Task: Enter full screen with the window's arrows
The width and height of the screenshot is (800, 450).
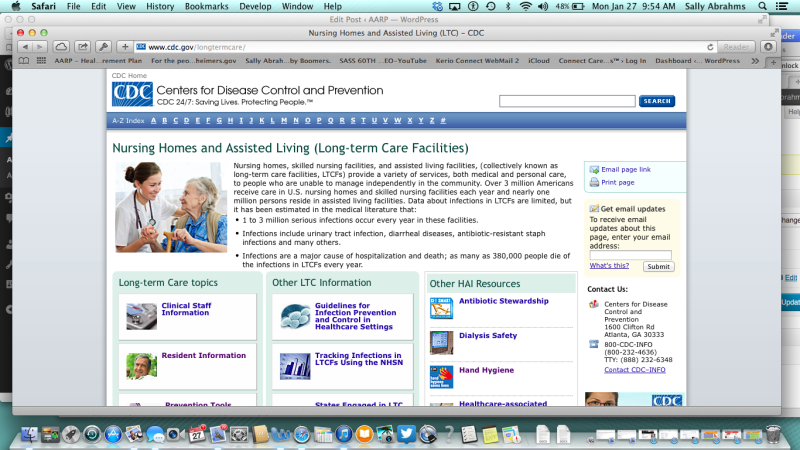Action: [774, 33]
